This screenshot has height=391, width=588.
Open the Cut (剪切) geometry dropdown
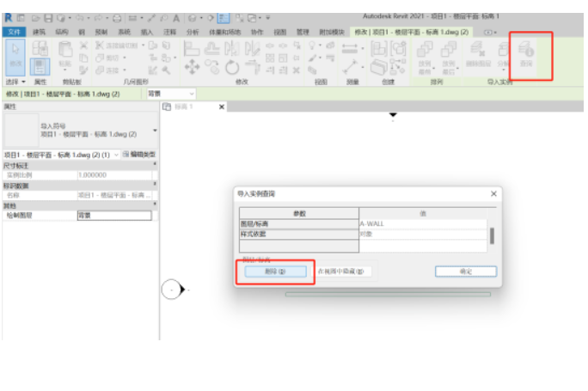point(125,58)
